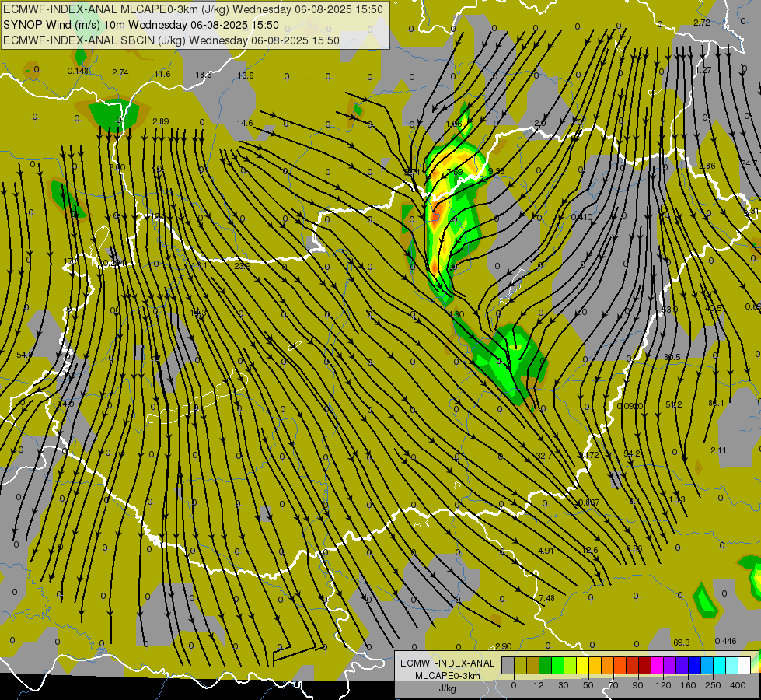The width and height of the screenshot is (761, 700).
Task: Click the map value 0.867
Action: pyautogui.click(x=588, y=502)
